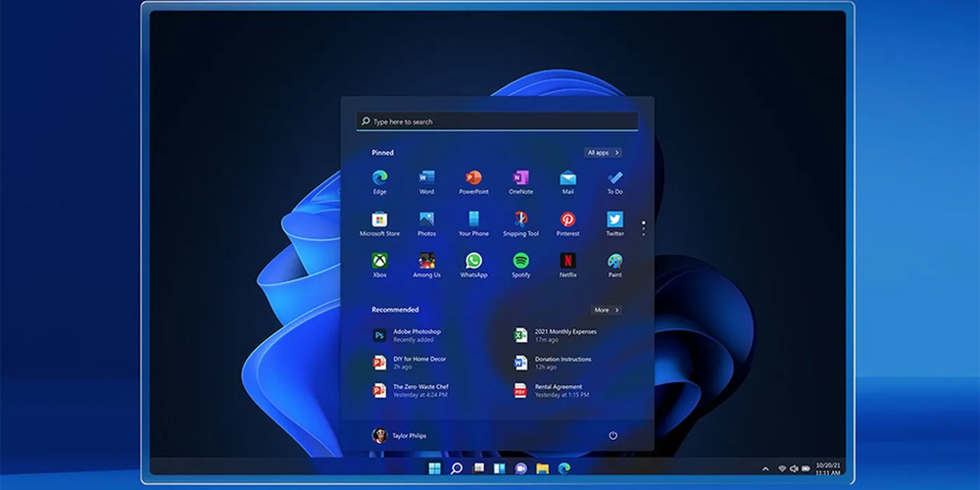The image size is (980, 490).
Task: Launch the Paint app
Action: click(615, 265)
